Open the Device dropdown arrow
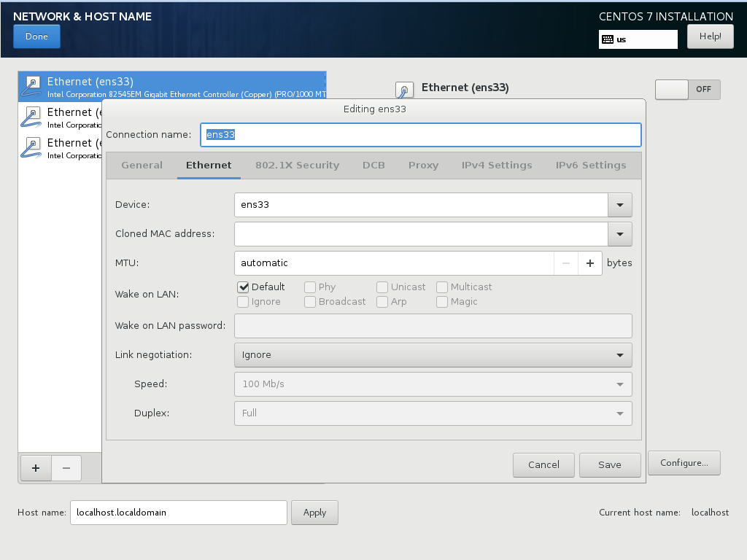This screenshot has height=560, width=747. pyautogui.click(x=620, y=205)
